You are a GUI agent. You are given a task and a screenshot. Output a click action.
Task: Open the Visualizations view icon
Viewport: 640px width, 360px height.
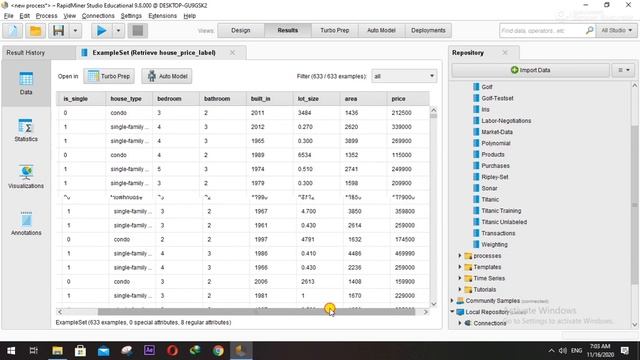click(26, 177)
